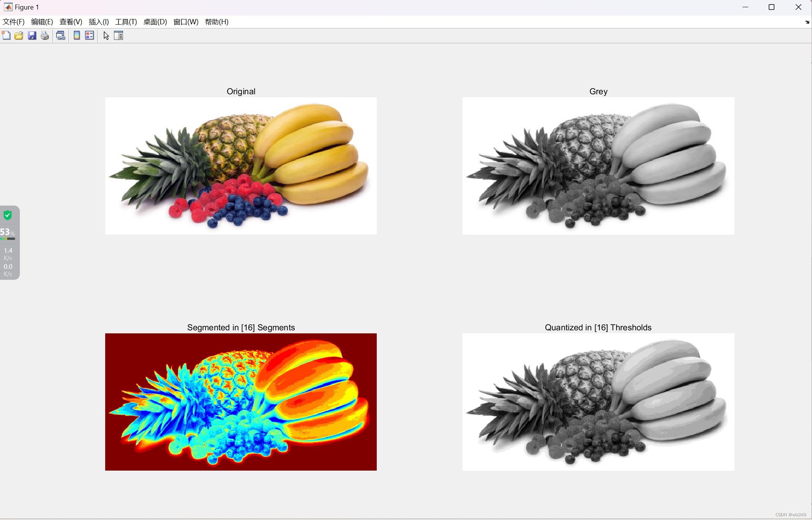Select the zoom/pan tool icon
This screenshot has height=520, width=812.
105,36
